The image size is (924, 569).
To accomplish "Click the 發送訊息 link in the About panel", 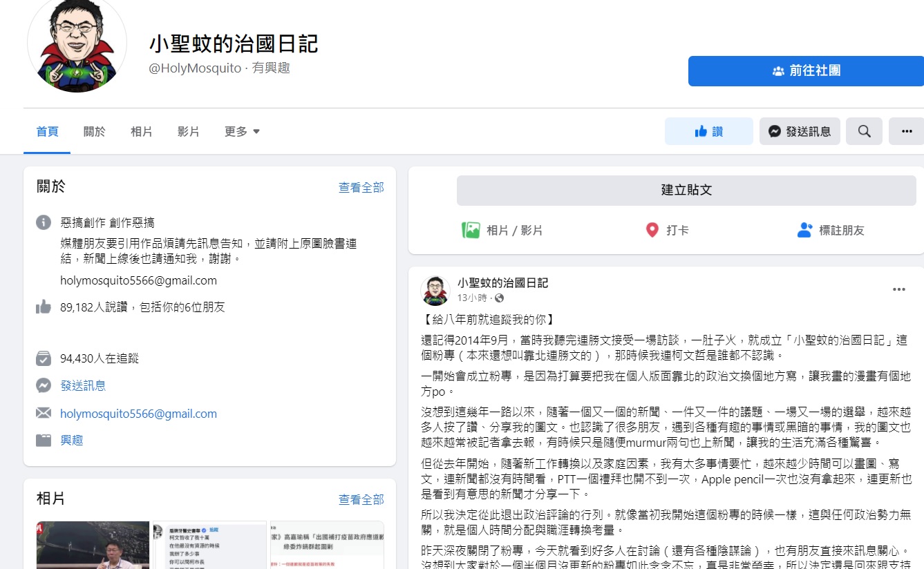I will (x=83, y=385).
